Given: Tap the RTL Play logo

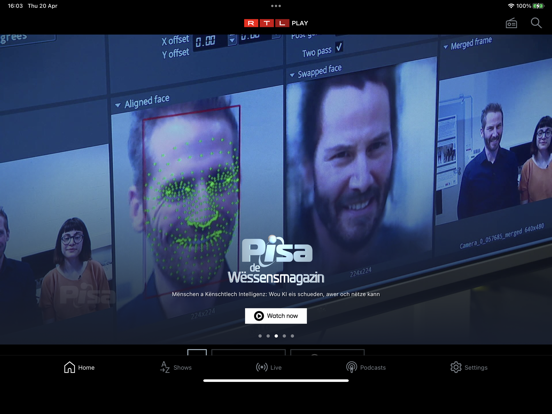Looking at the screenshot, I should [276, 23].
